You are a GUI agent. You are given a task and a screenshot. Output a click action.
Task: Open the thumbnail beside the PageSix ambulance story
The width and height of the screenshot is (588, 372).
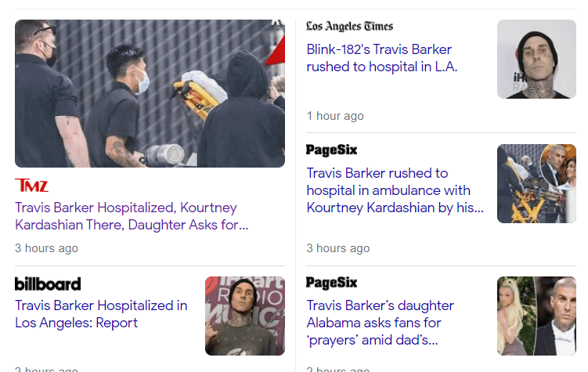coord(536,183)
